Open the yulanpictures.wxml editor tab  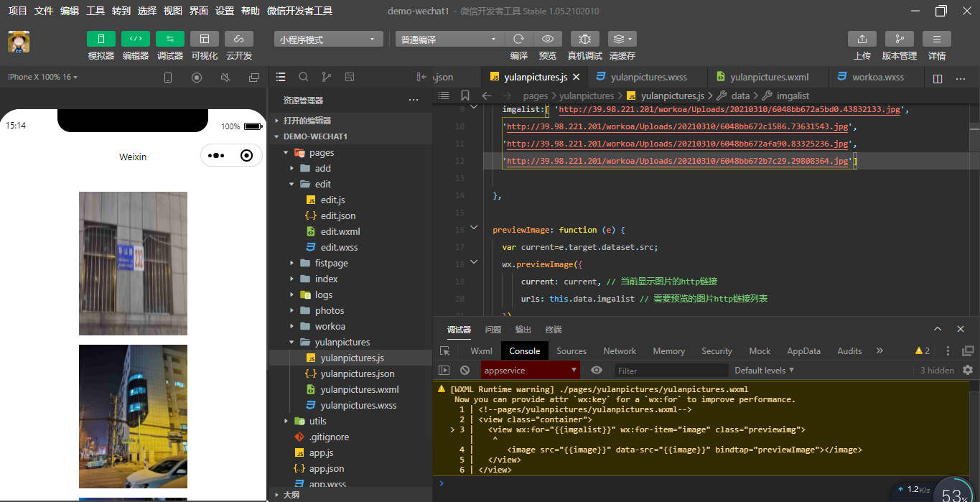pos(768,77)
